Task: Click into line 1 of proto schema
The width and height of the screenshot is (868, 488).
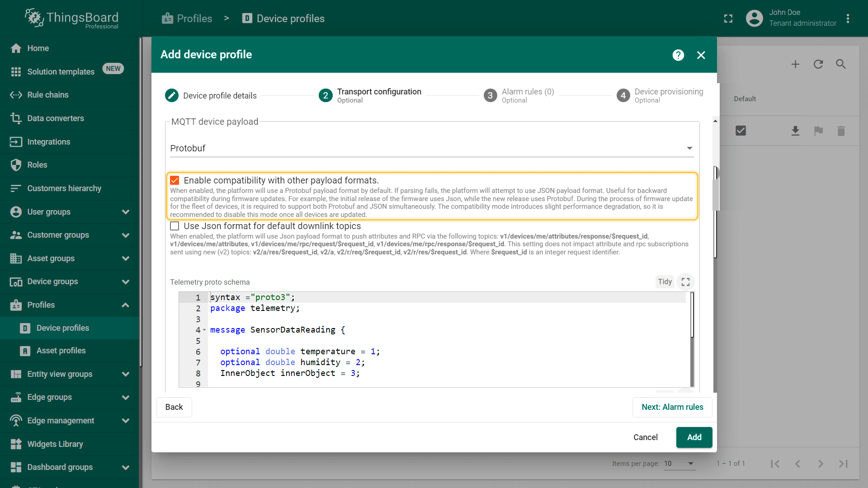Action: point(448,297)
